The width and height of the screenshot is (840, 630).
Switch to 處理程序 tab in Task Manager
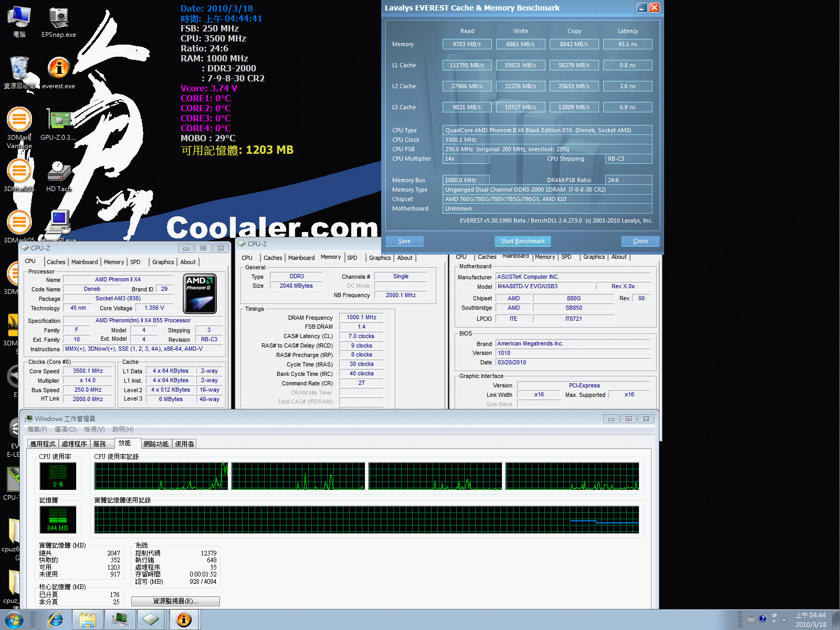click(x=74, y=444)
